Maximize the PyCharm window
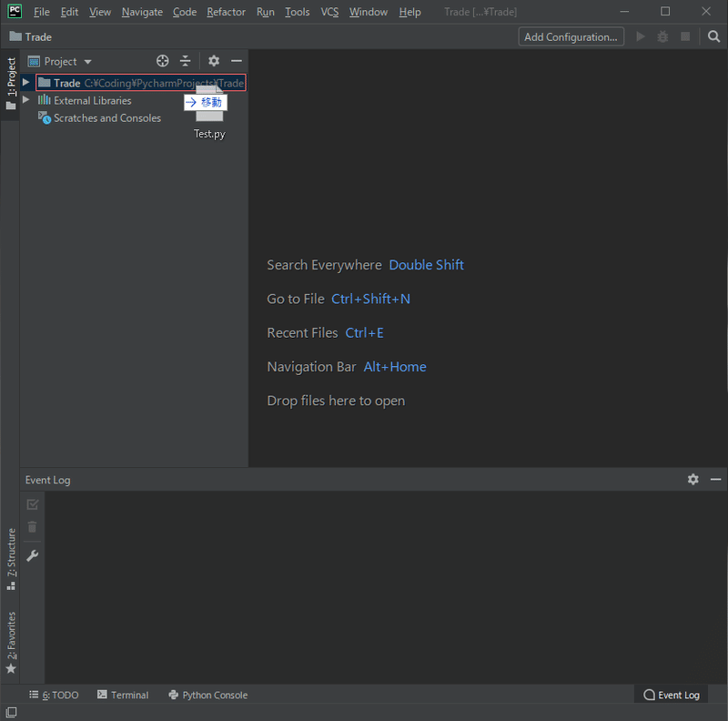This screenshot has height=721, width=728. 665,11
